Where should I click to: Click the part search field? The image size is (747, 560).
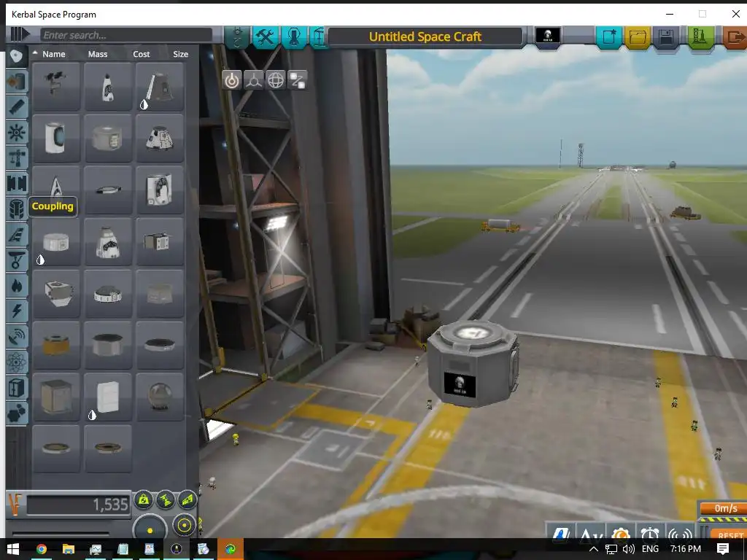pyautogui.click(x=126, y=35)
